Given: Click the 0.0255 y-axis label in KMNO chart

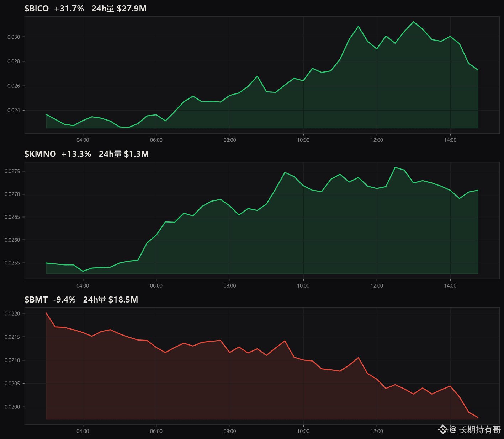Looking at the screenshot, I should point(12,263).
